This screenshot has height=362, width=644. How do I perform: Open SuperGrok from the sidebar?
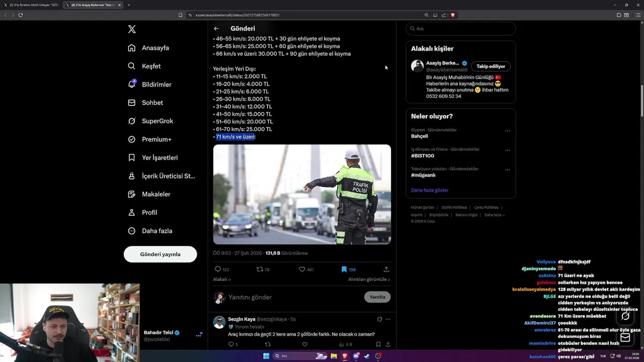click(150, 121)
